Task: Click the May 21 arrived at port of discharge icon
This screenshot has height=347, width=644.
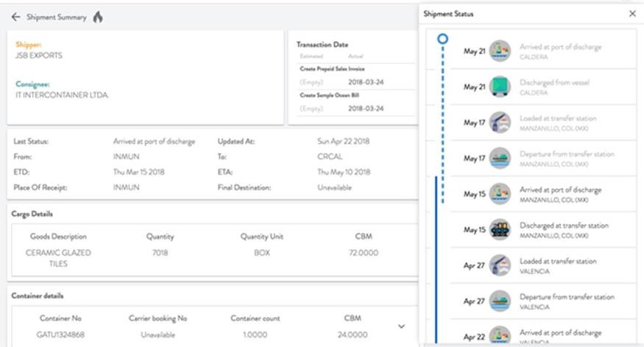Action: tap(500, 51)
